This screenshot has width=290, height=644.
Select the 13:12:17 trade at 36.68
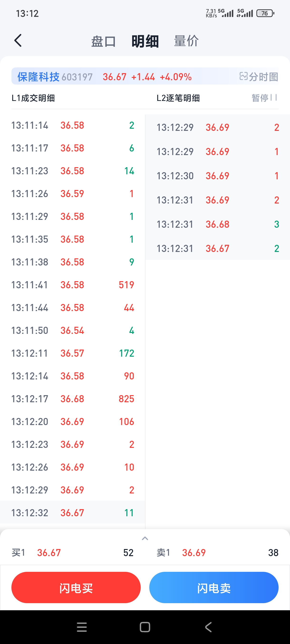(72, 399)
